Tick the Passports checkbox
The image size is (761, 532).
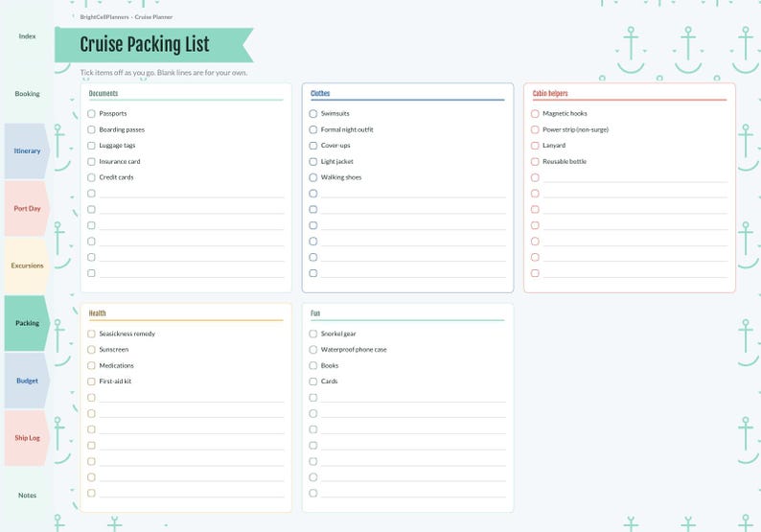click(91, 113)
